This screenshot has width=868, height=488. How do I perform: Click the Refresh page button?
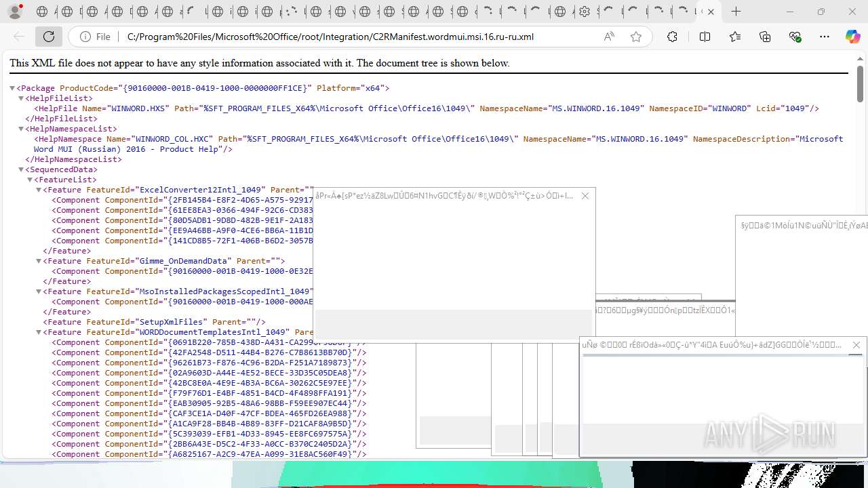click(49, 37)
